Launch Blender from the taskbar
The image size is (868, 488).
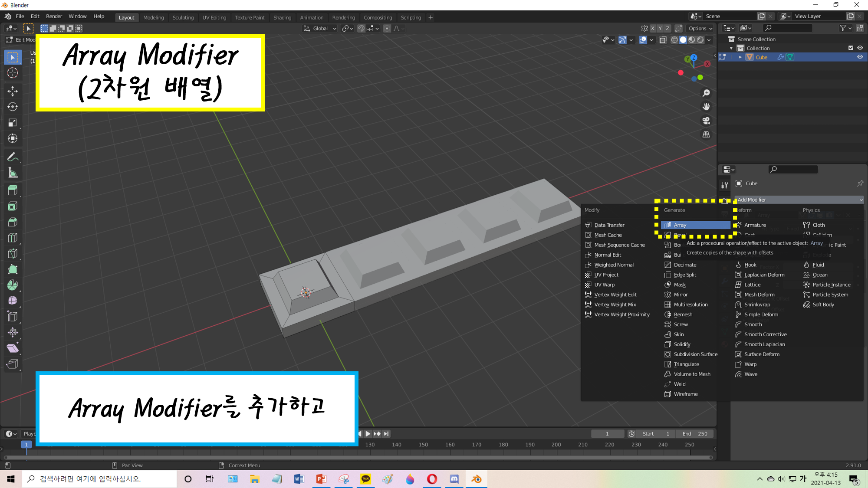[x=476, y=479]
